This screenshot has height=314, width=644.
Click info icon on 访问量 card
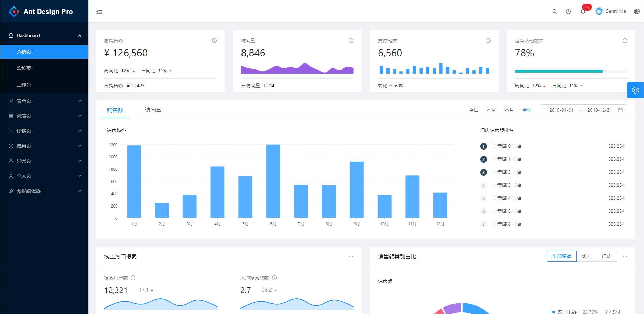click(x=351, y=41)
